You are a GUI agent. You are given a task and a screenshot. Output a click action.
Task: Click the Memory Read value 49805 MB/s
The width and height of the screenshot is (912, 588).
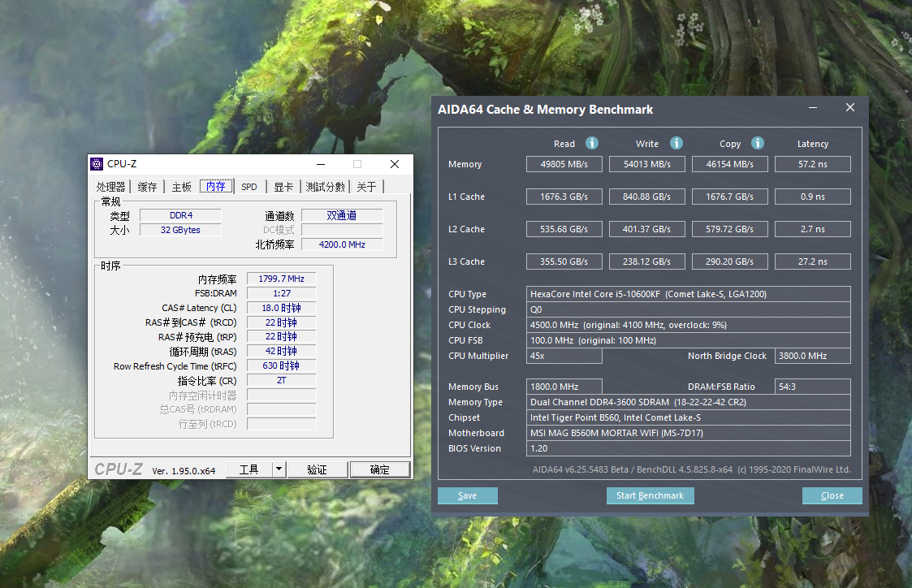564,164
